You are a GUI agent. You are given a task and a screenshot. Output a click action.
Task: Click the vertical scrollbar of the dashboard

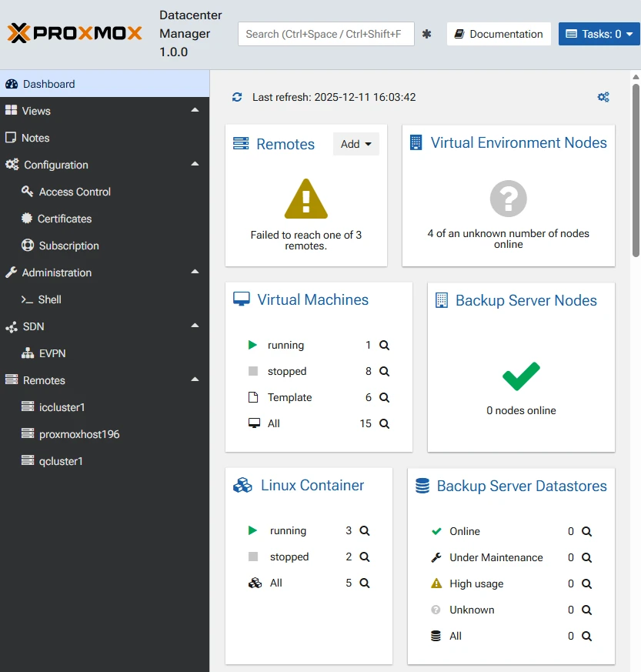coord(636,169)
